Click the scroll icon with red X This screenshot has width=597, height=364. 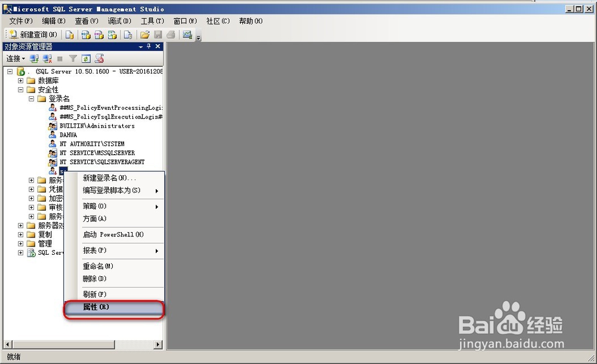[99, 58]
